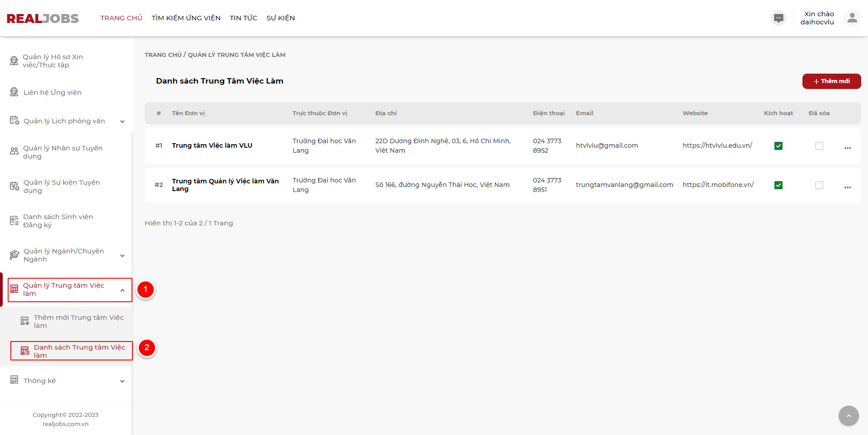The image size is (868, 435).
Task: Click the user profile avatar icon
Action: click(852, 18)
